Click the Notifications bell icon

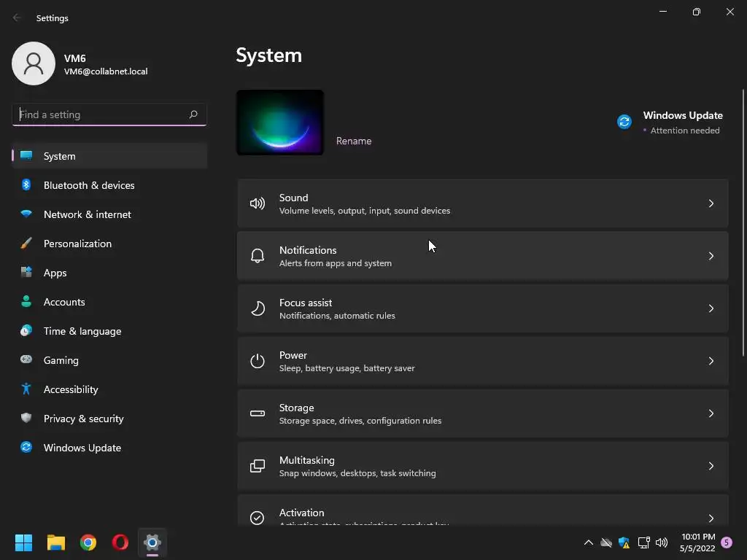[x=258, y=256]
